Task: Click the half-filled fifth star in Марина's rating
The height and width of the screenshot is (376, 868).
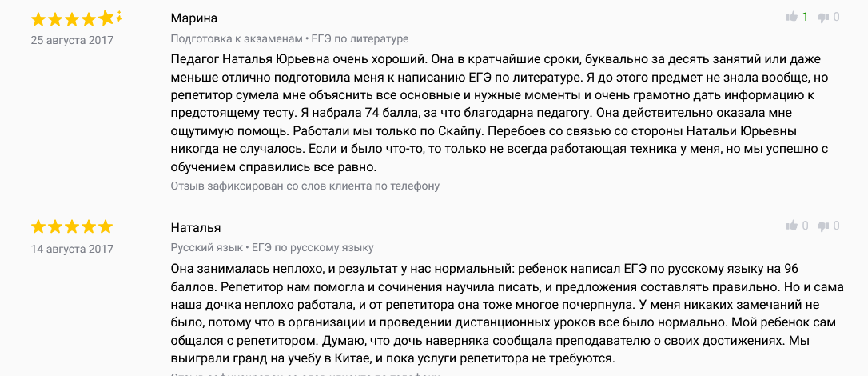Action: coord(106,20)
